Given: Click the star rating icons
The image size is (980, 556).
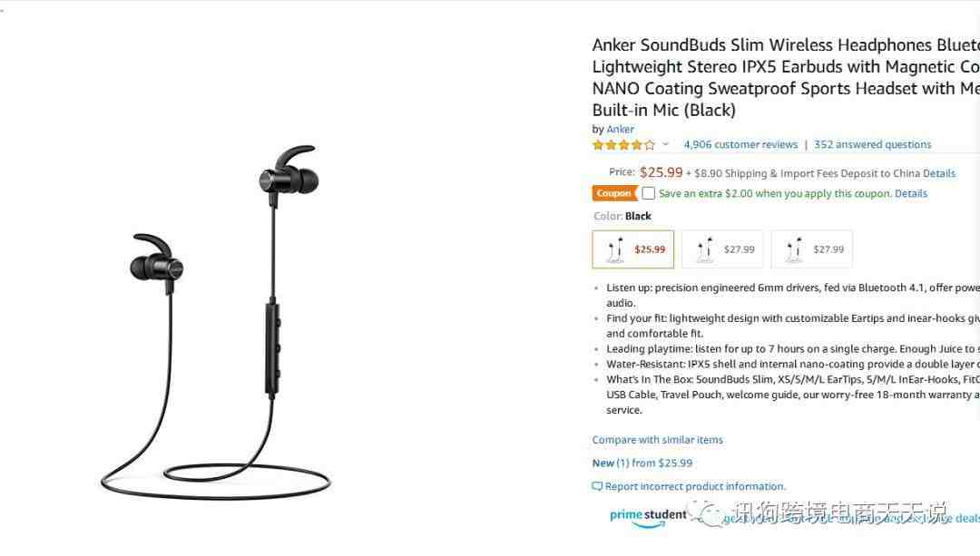Looking at the screenshot, I should pyautogui.click(x=623, y=145).
